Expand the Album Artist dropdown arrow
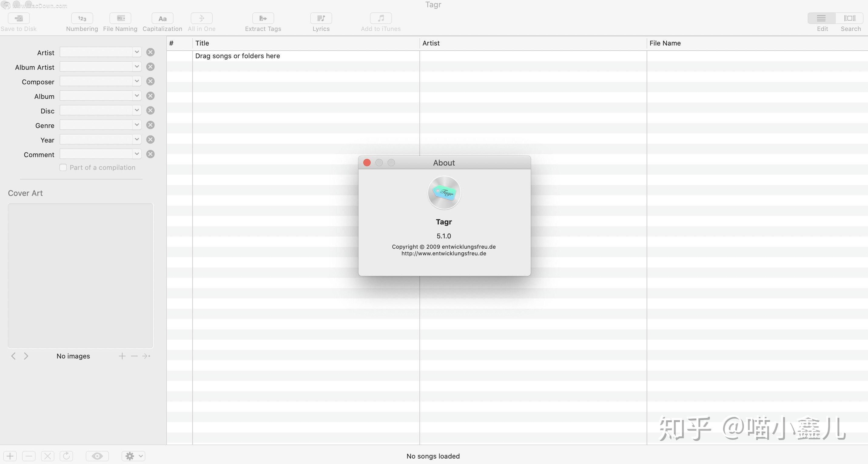This screenshot has height=464, width=868. [x=136, y=66]
